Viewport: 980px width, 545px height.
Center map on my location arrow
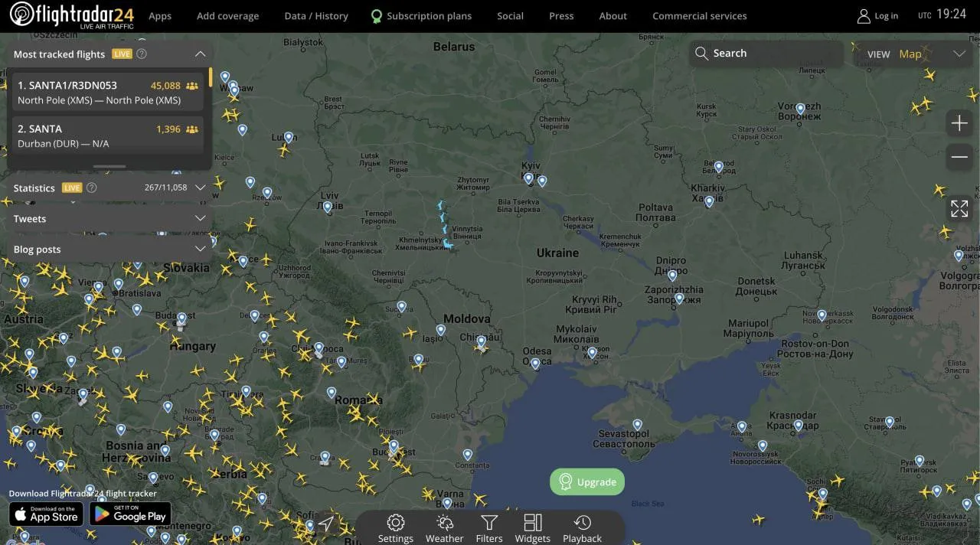click(326, 524)
